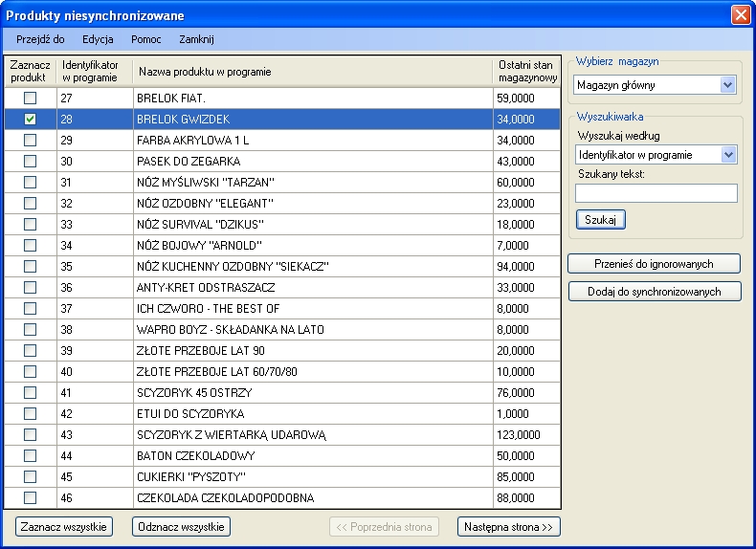The height and width of the screenshot is (549, 756).
Task: Tick the ANTY-KRET ODSTRASZACZ checkbox
Action: [30, 287]
